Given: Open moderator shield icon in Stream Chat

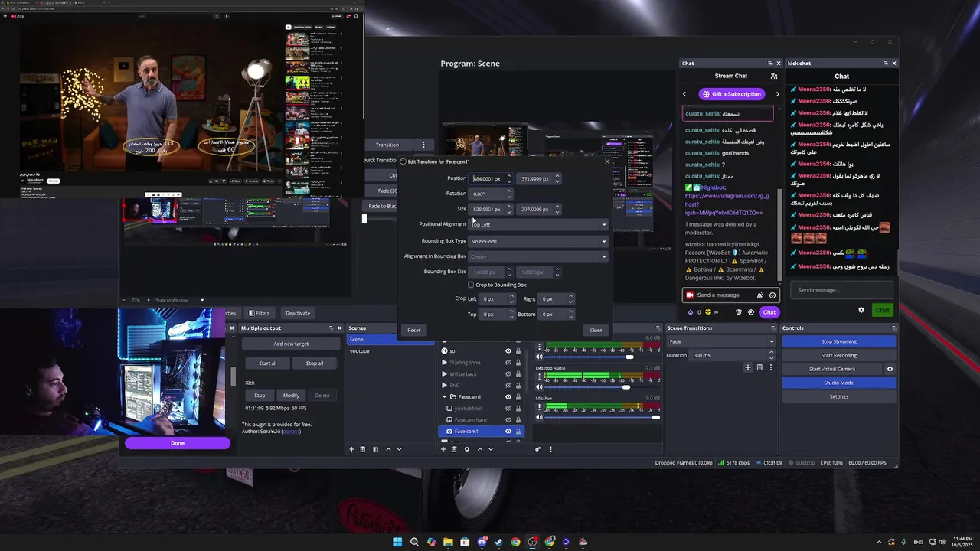Looking at the screenshot, I should coord(739,312).
